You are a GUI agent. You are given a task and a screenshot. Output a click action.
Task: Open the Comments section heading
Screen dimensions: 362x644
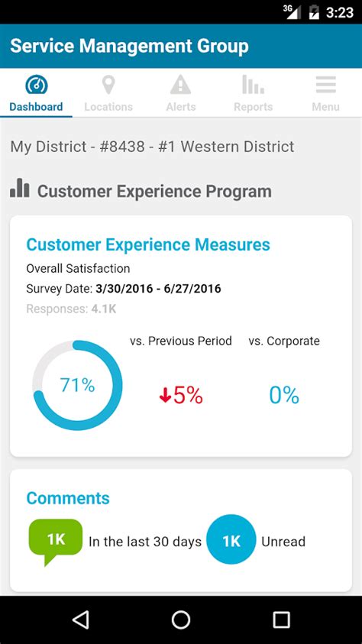point(68,498)
